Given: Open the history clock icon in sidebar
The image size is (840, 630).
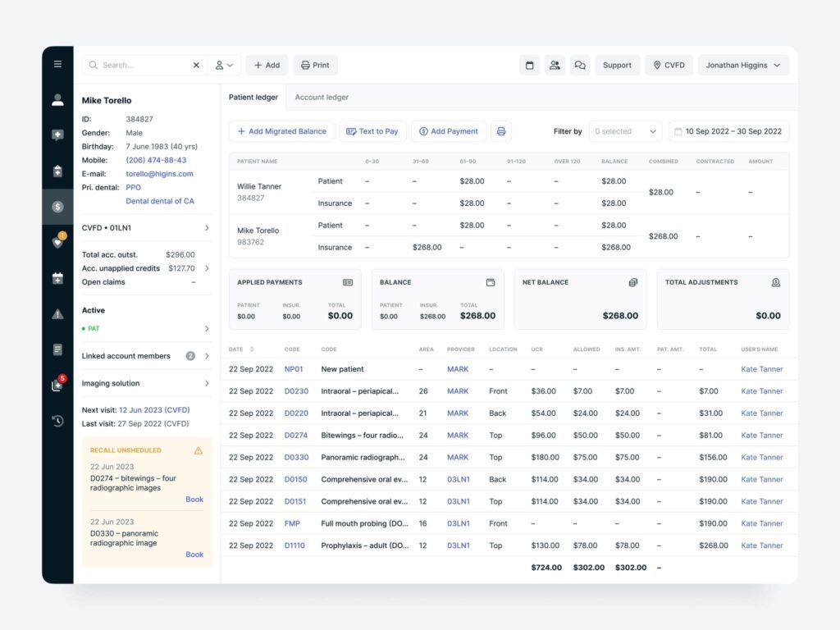Looking at the screenshot, I should pos(57,421).
